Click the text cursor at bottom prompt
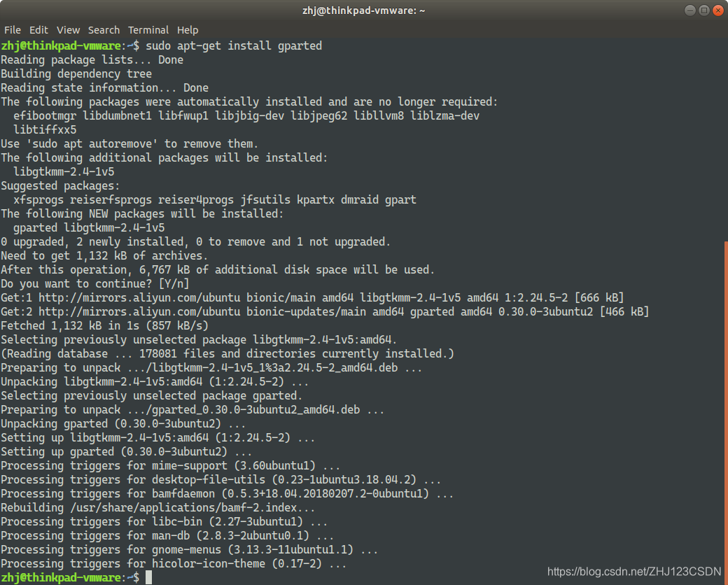728x585 pixels. pos(148,577)
